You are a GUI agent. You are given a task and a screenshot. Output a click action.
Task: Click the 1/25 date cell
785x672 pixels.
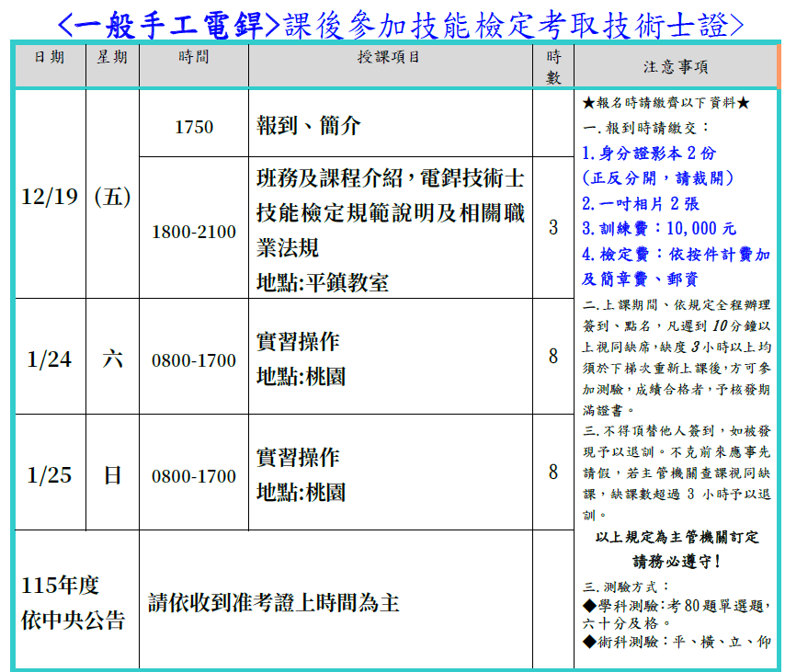point(50,475)
